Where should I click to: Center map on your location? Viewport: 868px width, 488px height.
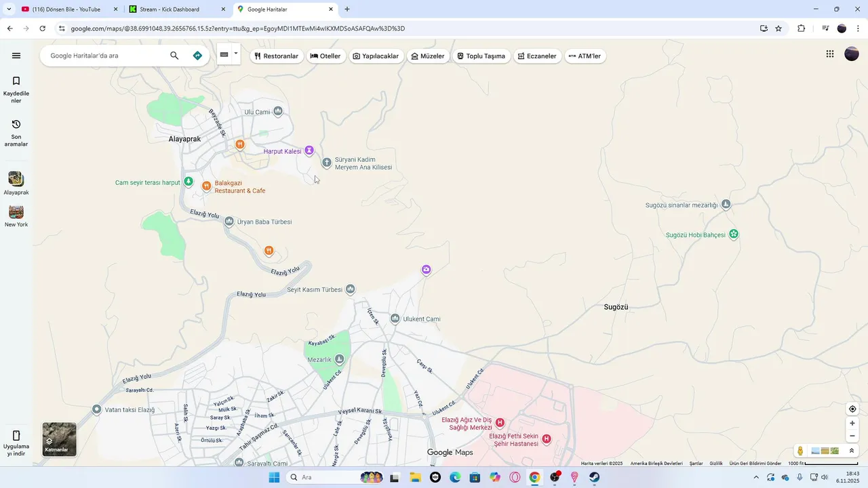[852, 409]
